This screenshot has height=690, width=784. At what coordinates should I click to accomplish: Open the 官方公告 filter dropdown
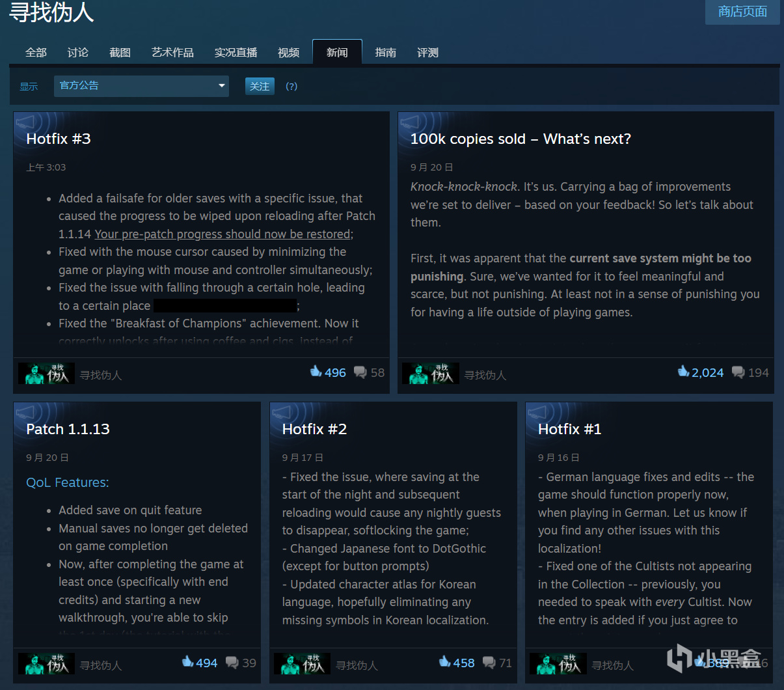pyautogui.click(x=141, y=86)
